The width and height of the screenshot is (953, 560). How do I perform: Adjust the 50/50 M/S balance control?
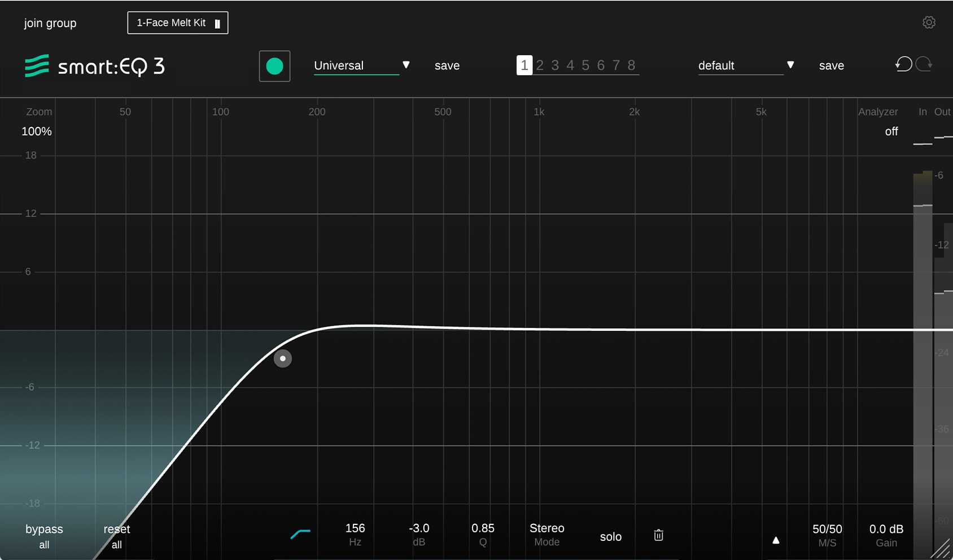point(827,535)
